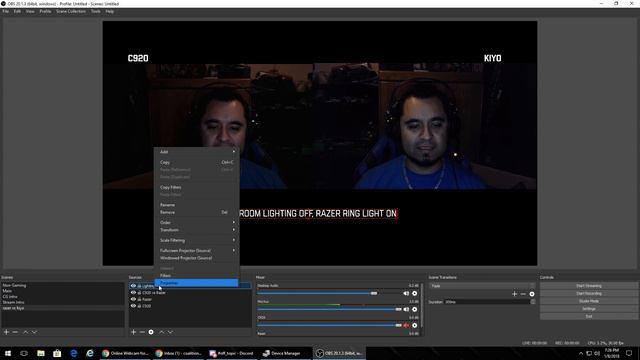Click lock icon on C920 vs Razer source
640x360 pixels.
click(x=139, y=293)
